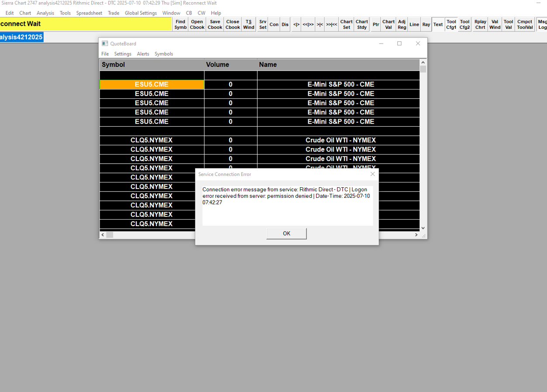
Task: Open Chart Stdy studies button
Action: click(x=362, y=24)
